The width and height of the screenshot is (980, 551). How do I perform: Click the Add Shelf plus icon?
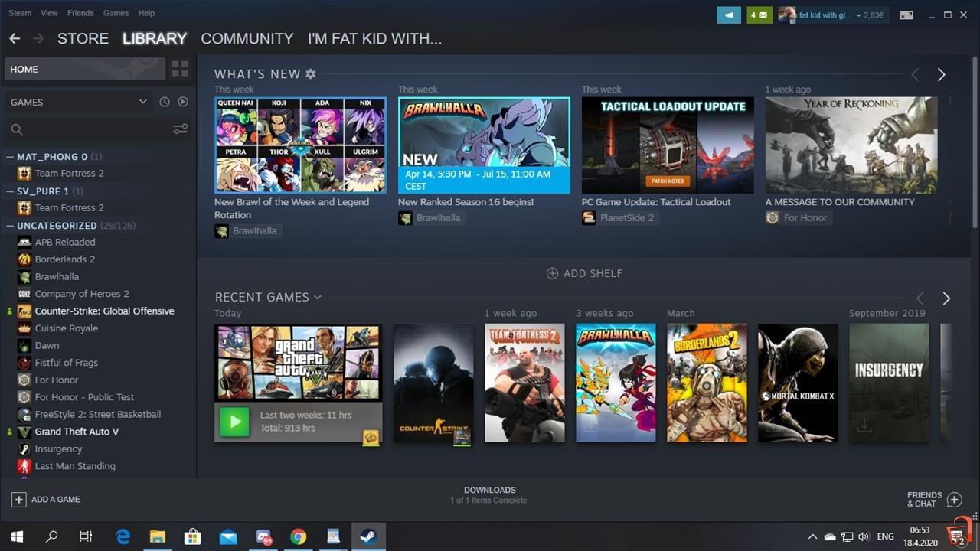click(552, 273)
